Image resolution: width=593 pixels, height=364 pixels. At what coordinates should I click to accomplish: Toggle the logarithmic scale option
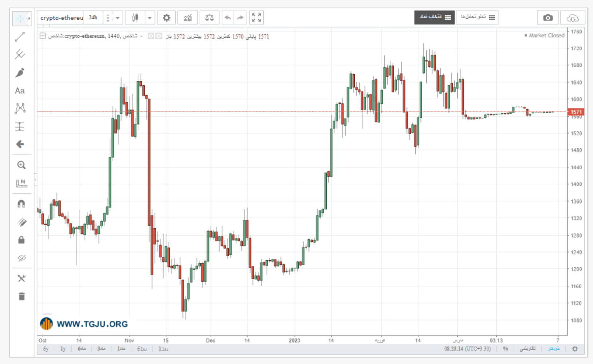click(x=528, y=349)
